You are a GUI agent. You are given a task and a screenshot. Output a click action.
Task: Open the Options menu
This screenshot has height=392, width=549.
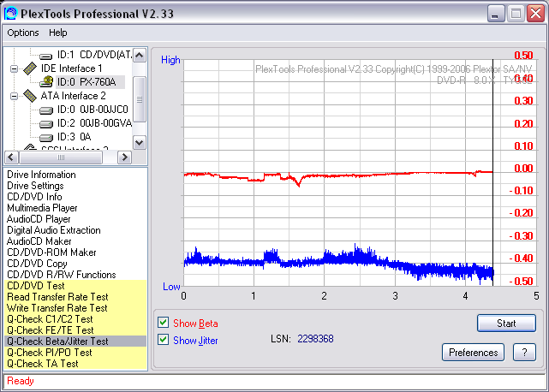(23, 33)
